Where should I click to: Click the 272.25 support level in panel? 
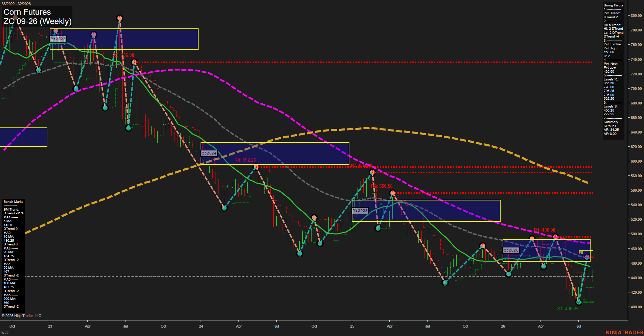(x=609, y=114)
